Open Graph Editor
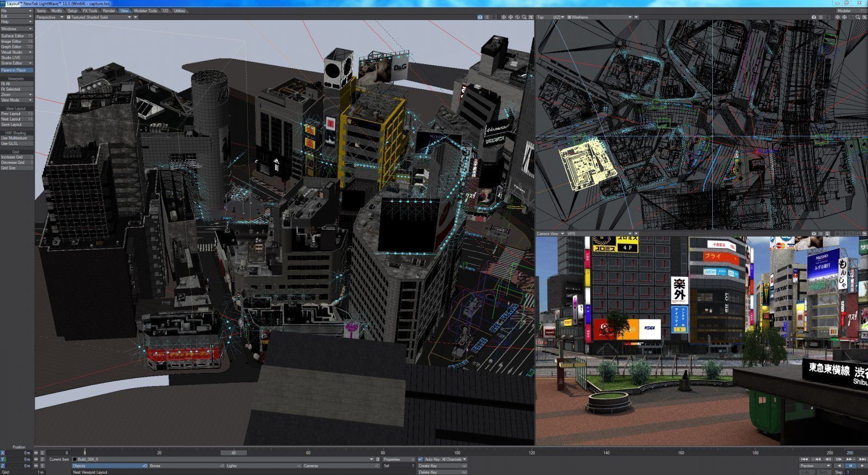Viewport: 868px width, 475px height. (x=17, y=47)
